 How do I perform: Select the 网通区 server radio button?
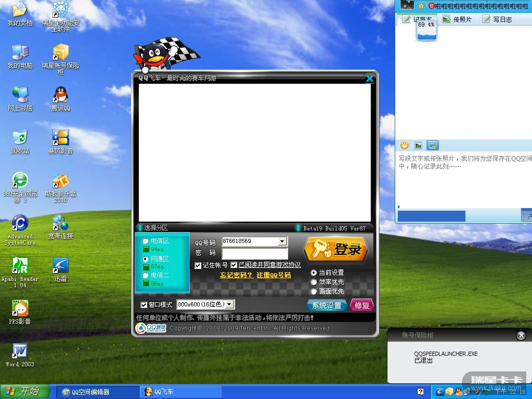(145, 259)
